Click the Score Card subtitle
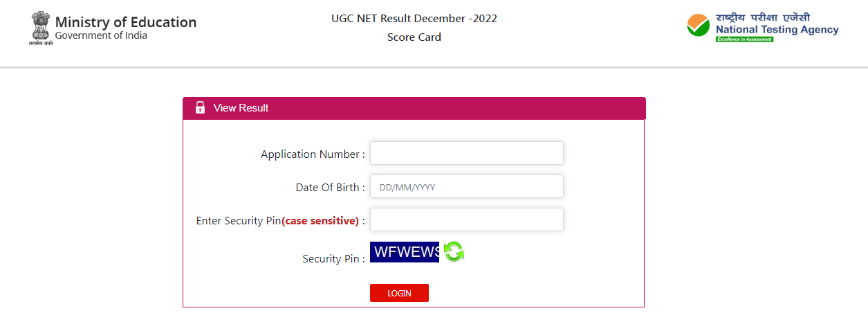 (414, 37)
